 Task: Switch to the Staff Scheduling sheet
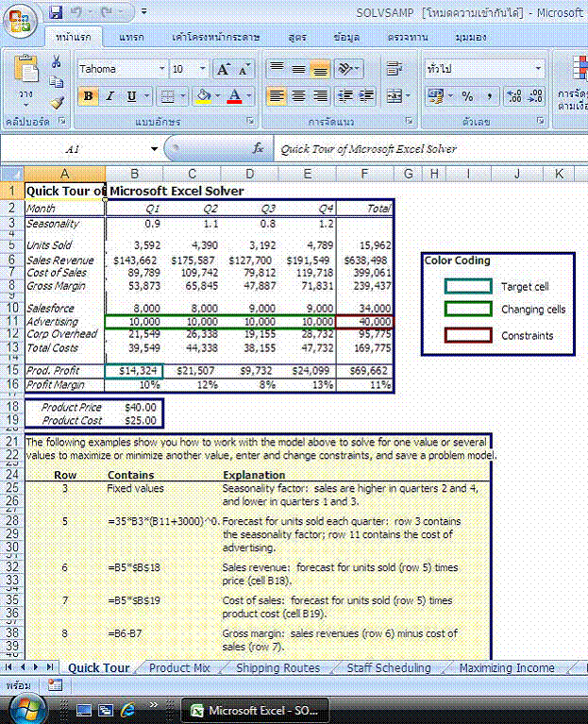click(x=389, y=668)
